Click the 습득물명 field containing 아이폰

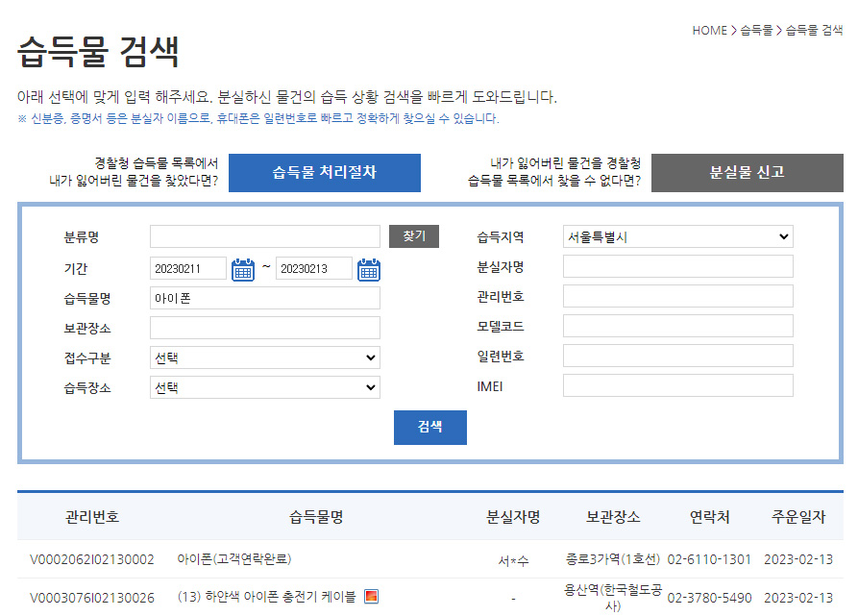pyautogui.click(x=265, y=298)
